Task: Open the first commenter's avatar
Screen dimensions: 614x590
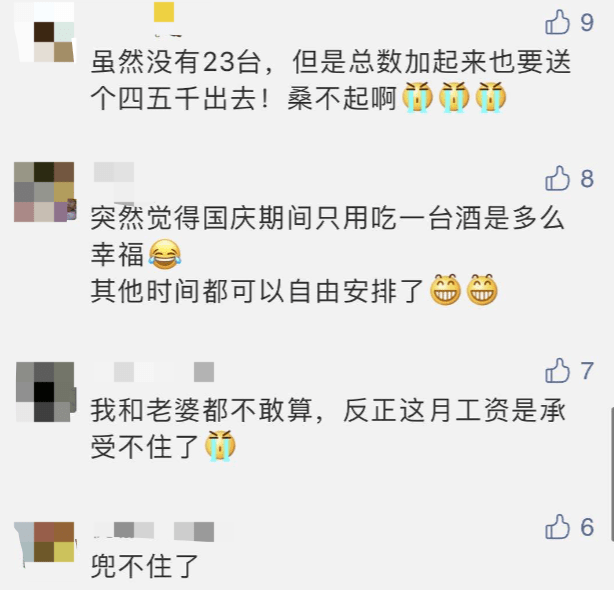Action: pyautogui.click(x=44, y=32)
